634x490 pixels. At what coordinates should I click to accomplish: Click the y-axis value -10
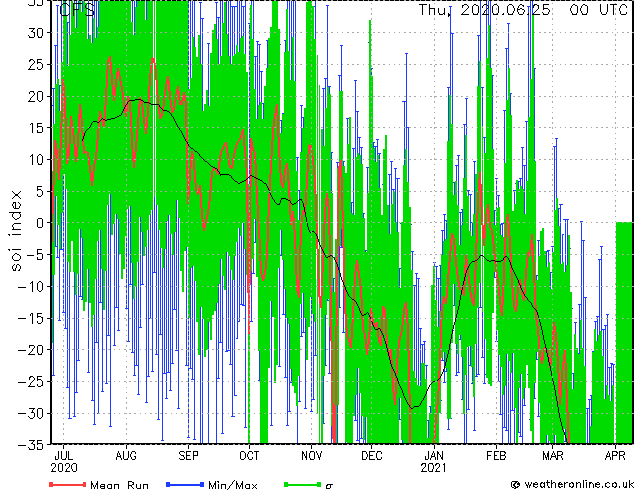coord(32,287)
